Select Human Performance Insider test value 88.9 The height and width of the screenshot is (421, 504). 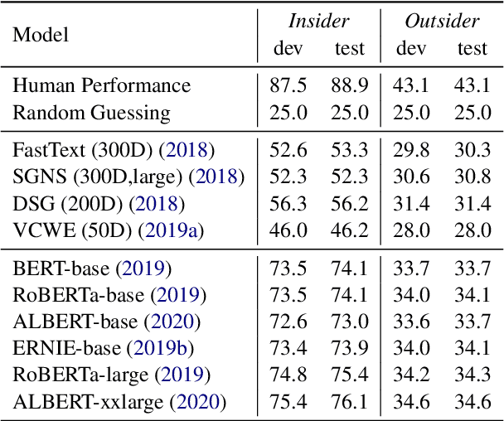pyautogui.click(x=349, y=85)
